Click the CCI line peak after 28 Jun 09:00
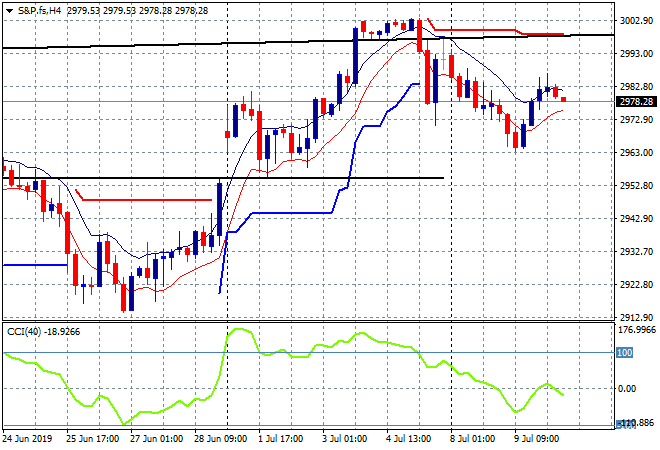This screenshot has width=660, height=450. click(x=239, y=329)
